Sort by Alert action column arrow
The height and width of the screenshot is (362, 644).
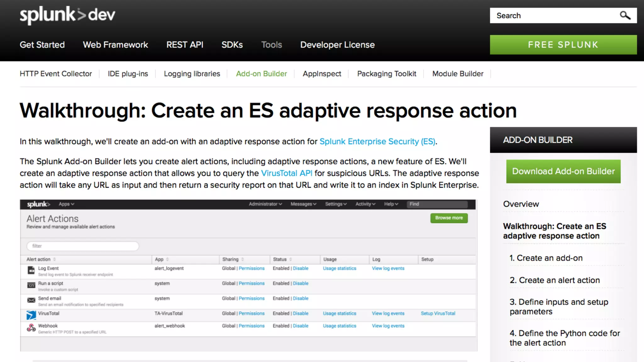coord(54,260)
